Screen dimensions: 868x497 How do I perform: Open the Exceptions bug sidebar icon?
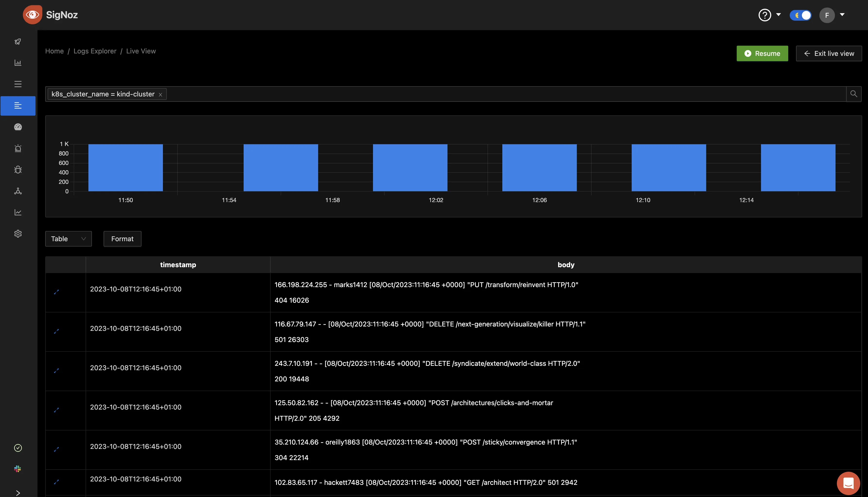coord(18,170)
